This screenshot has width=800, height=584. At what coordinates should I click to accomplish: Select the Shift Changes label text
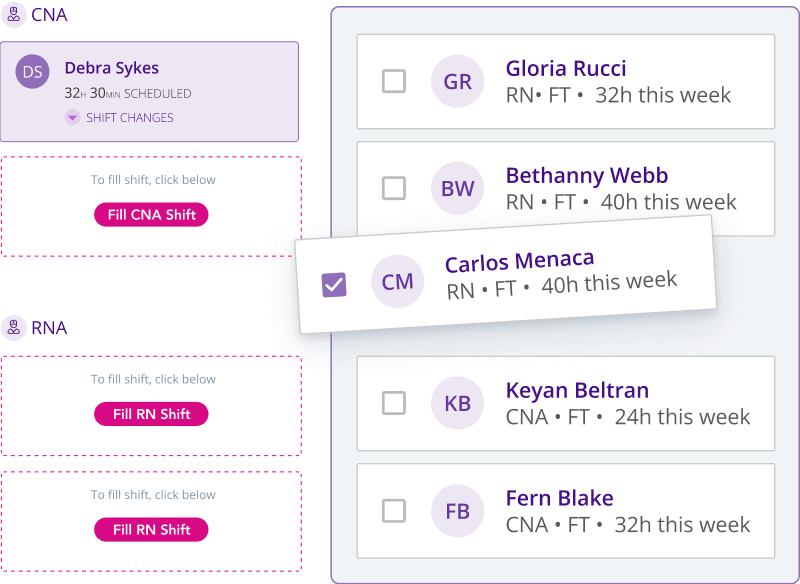129,118
